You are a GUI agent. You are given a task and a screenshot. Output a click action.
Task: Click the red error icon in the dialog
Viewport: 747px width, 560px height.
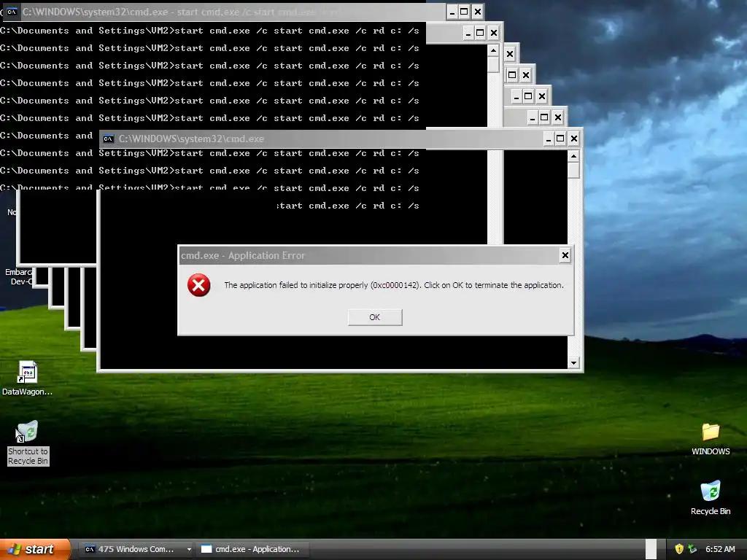click(198, 285)
